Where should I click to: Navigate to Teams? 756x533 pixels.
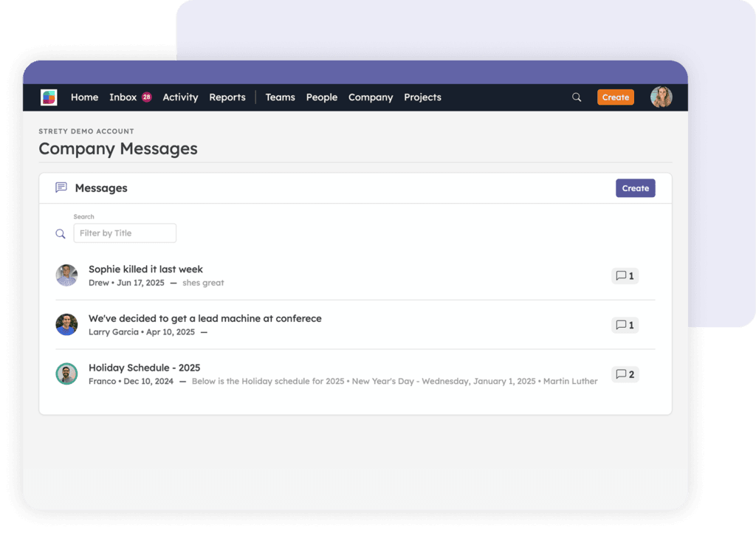click(280, 97)
